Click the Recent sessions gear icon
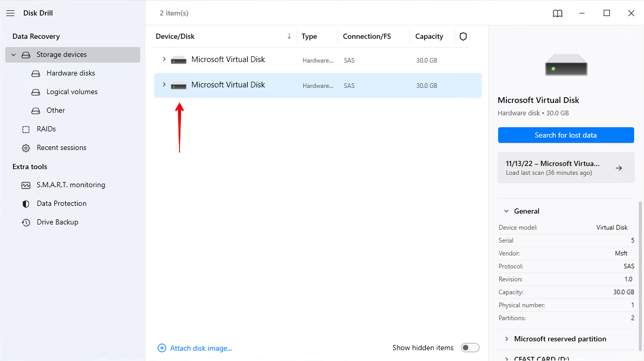This screenshot has width=644, height=361. [26, 148]
